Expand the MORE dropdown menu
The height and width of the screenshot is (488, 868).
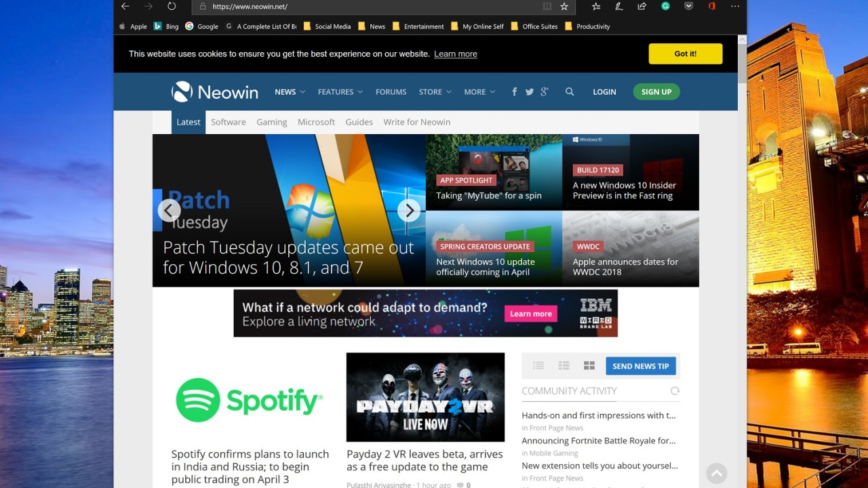[x=479, y=92]
